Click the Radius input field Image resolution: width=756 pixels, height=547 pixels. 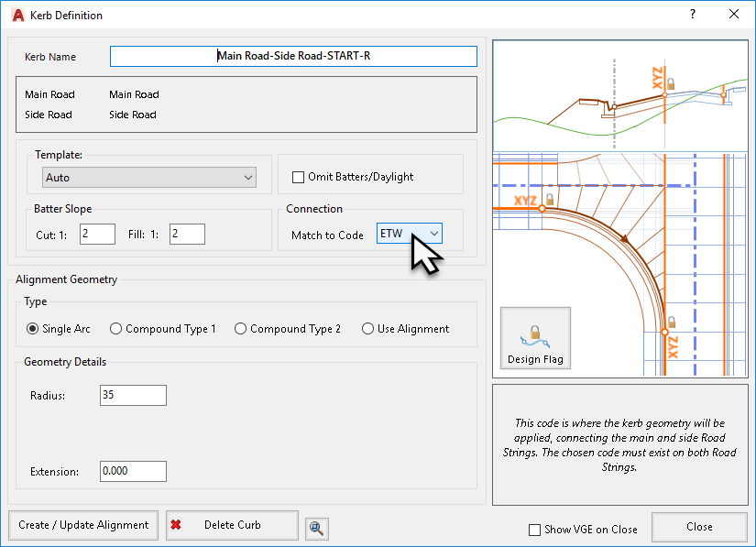pos(133,395)
